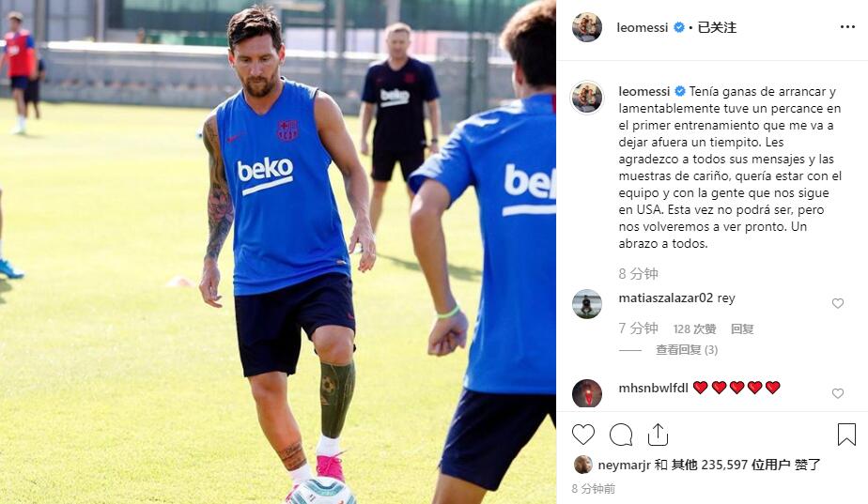Like the mhsnbwlfdl comment heart
The width and height of the screenshot is (868, 504).
pyautogui.click(x=838, y=393)
